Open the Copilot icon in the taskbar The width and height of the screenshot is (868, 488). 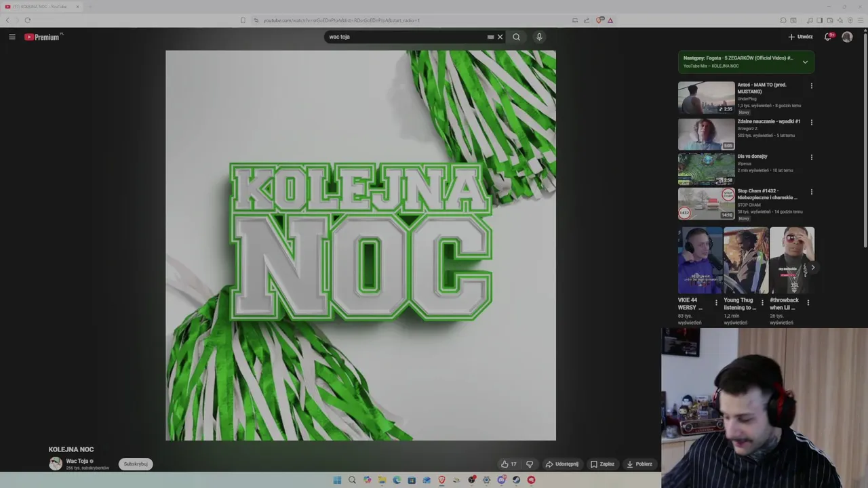(367, 480)
